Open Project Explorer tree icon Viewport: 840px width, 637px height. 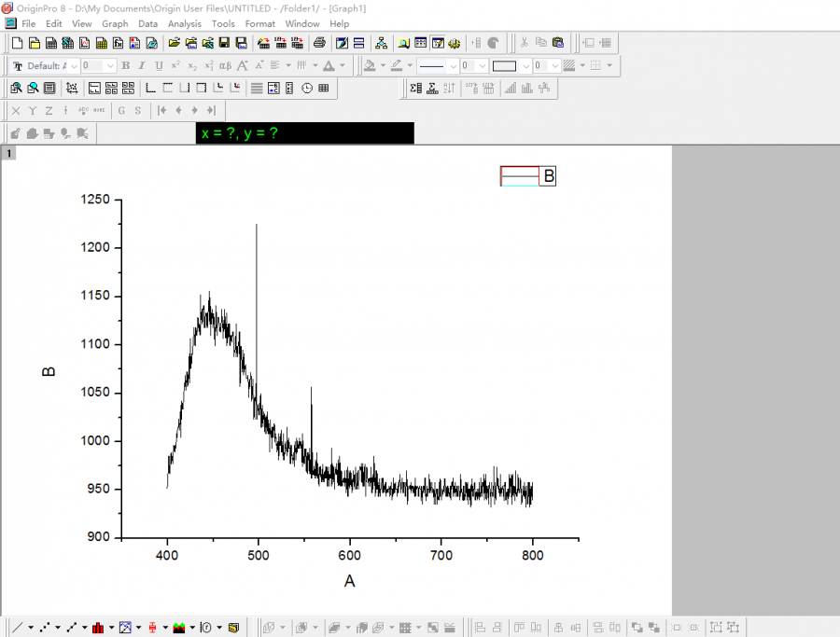tap(381, 43)
